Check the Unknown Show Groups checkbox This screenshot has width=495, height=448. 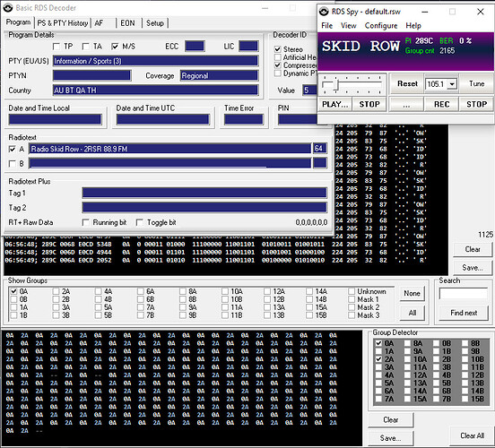click(x=352, y=291)
